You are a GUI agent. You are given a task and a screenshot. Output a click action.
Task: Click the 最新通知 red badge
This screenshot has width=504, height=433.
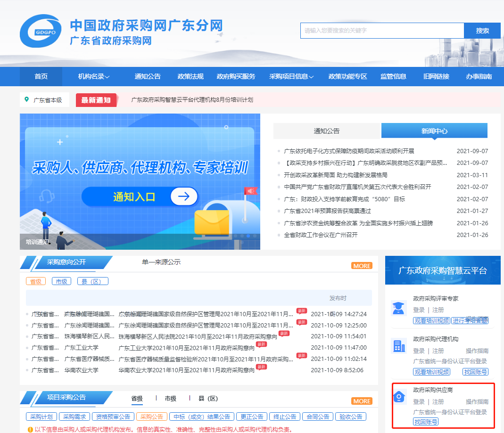coord(96,100)
